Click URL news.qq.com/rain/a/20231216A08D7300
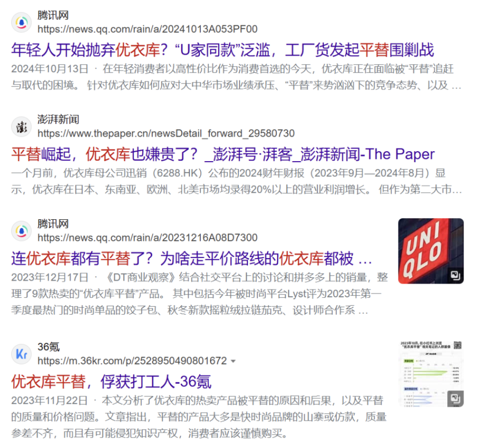This screenshot has width=477, height=448. (148, 238)
